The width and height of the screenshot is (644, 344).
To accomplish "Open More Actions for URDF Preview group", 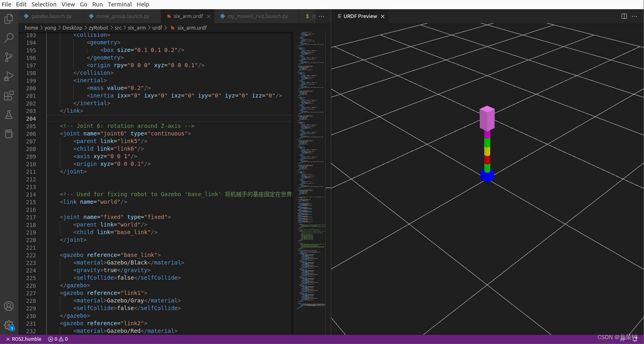I will coord(634,16).
